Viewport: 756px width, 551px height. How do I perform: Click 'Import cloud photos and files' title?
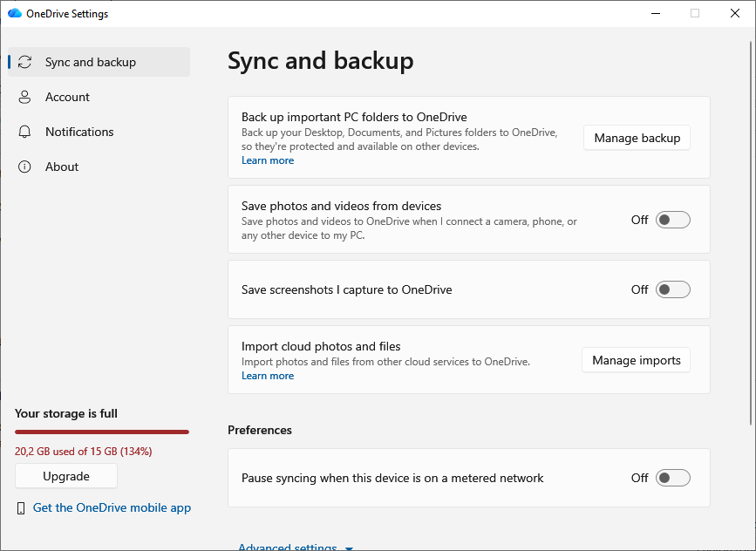[321, 347]
